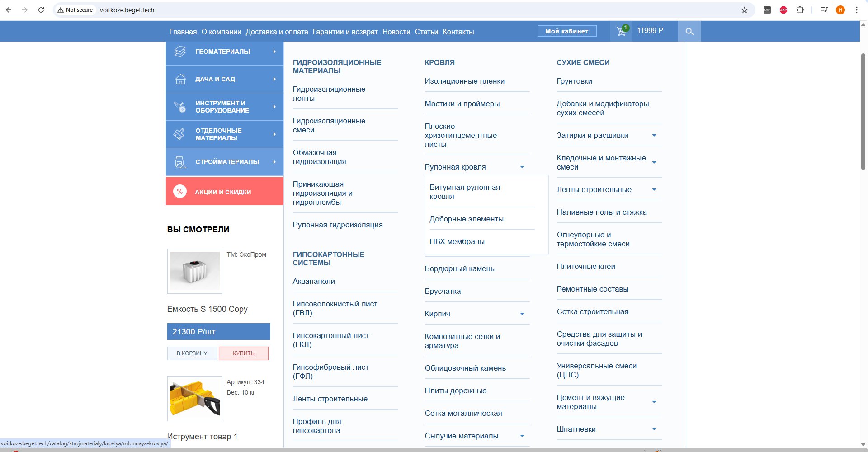
Task: Open Сетка строительная link
Action: pyautogui.click(x=593, y=311)
